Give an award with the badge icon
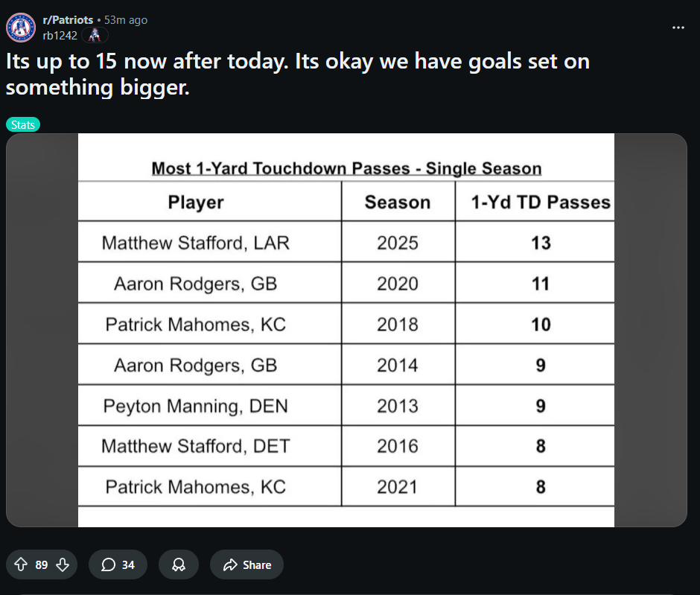The width and height of the screenshot is (700, 595). click(x=179, y=564)
